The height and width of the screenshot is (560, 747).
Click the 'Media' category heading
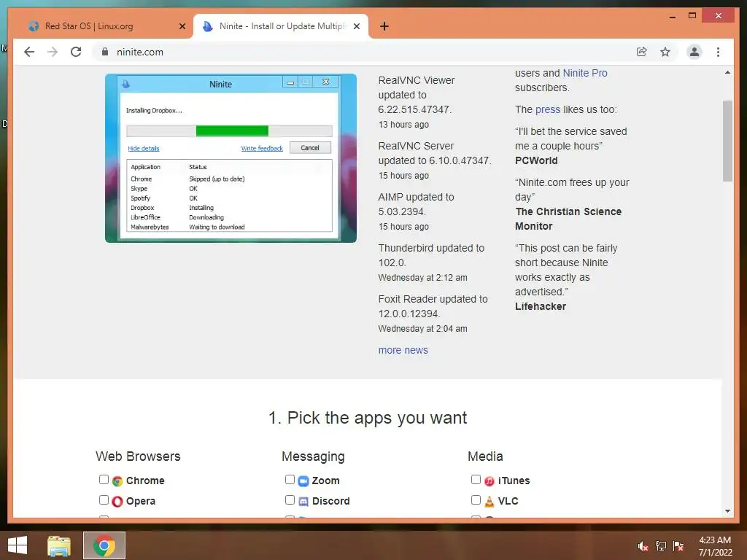(x=485, y=456)
